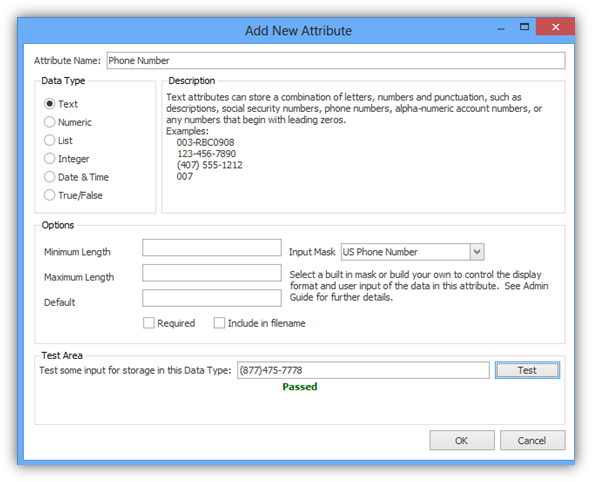
Task: Maximize the Add New Attribute window
Action: (x=524, y=27)
